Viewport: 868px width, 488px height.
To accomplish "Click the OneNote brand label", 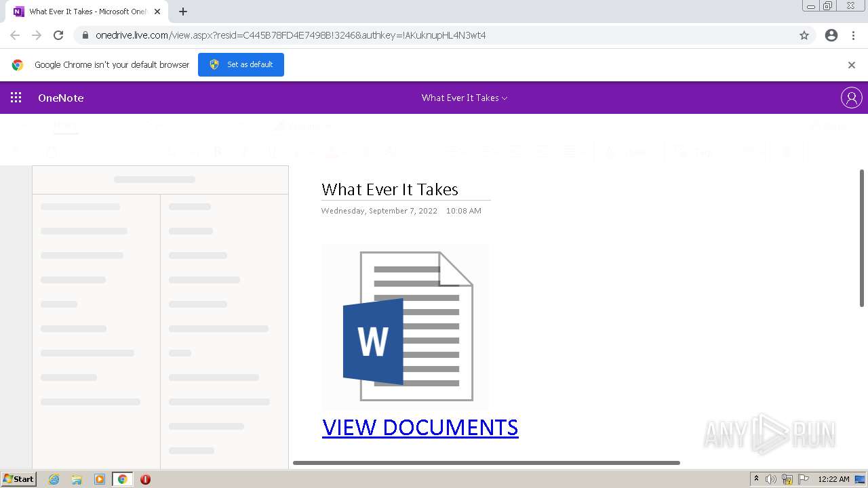I will coord(61,98).
